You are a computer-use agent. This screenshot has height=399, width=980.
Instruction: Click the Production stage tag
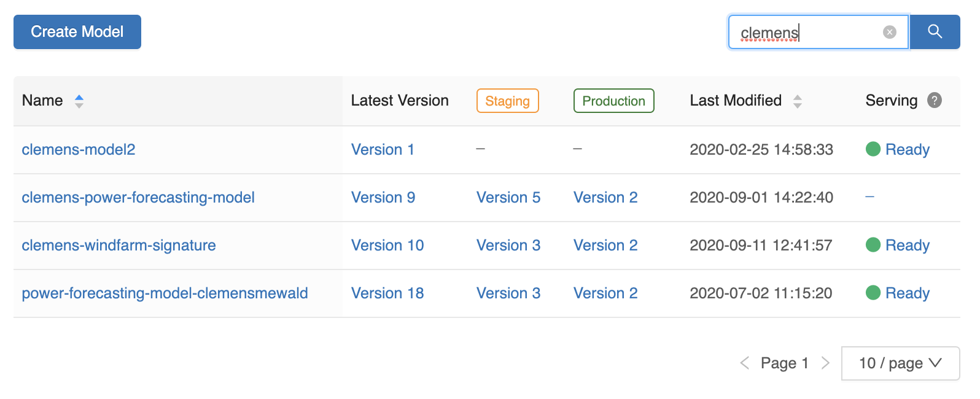(613, 101)
